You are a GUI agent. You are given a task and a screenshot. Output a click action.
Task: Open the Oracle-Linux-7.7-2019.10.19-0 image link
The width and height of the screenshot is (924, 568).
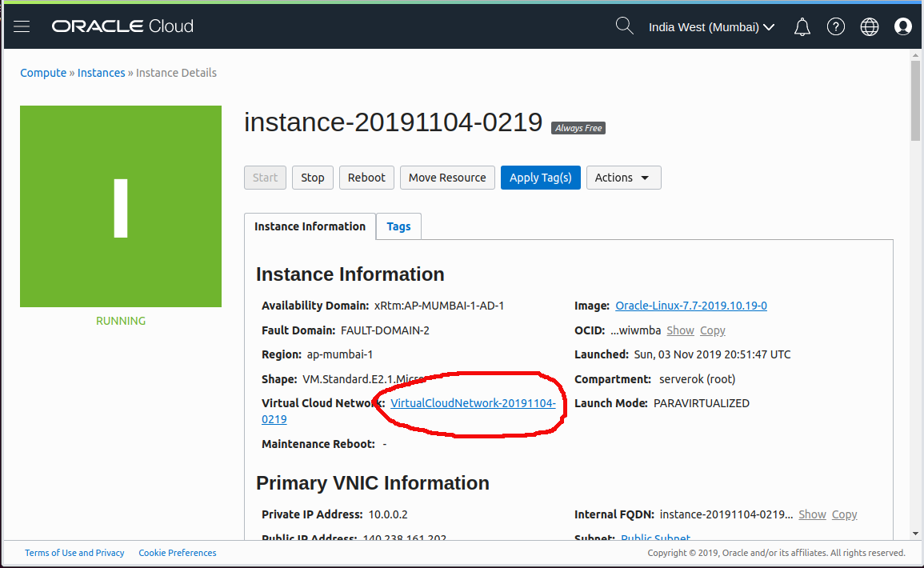pos(690,305)
